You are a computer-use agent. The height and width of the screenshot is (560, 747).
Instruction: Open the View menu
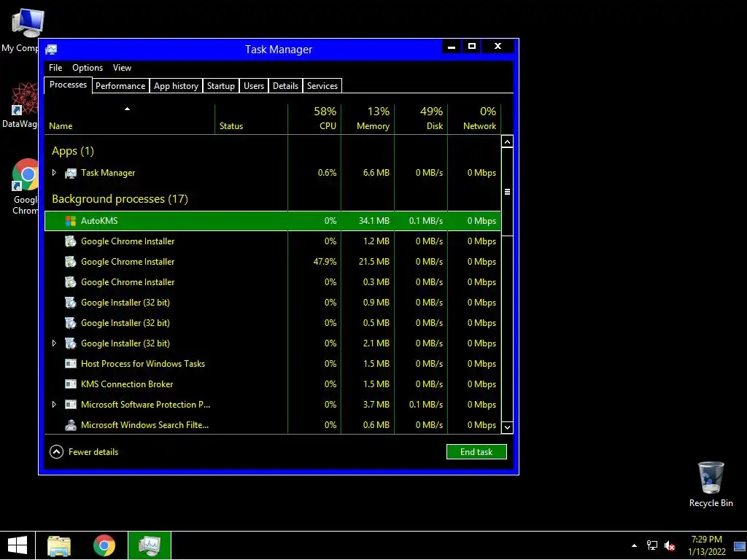click(x=122, y=68)
